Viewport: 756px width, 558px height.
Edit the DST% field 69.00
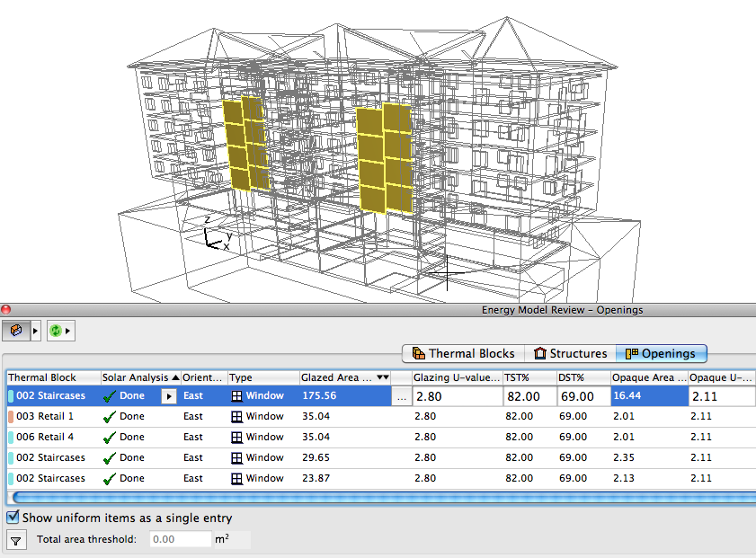coord(583,396)
